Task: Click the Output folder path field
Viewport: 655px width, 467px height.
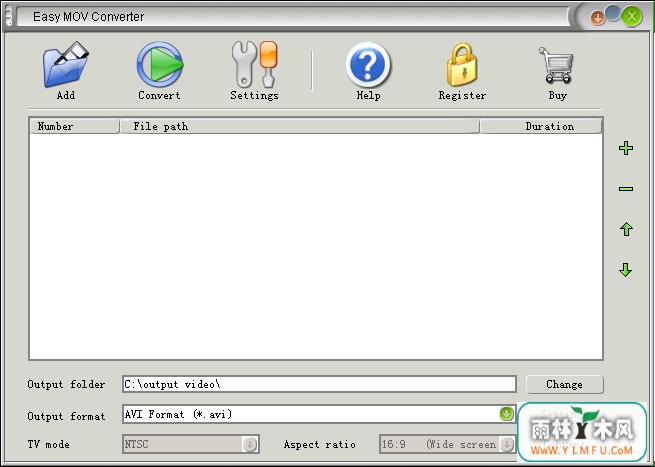Action: click(x=320, y=384)
